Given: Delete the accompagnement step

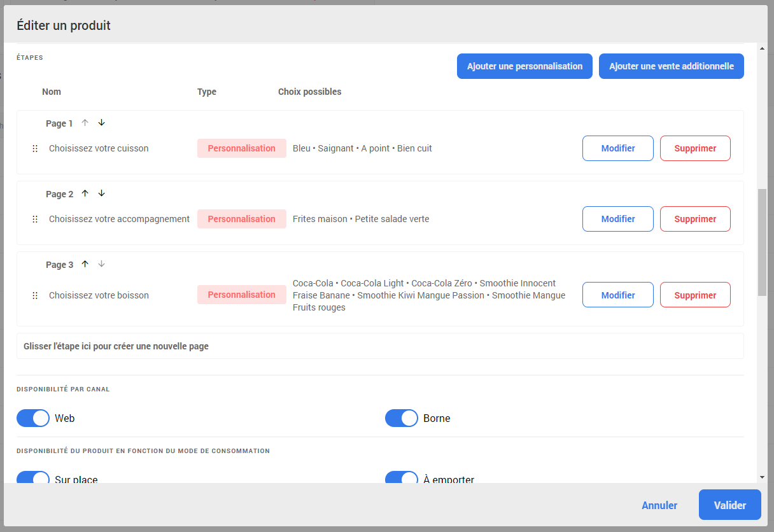Looking at the screenshot, I should click(x=695, y=219).
